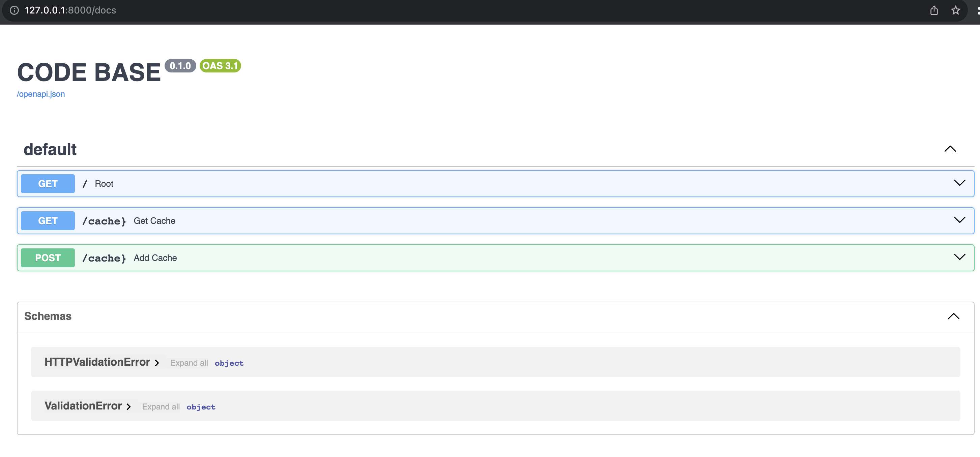This screenshot has width=980, height=457.
Task: Click the Get Cache summary text
Action: [154, 220]
